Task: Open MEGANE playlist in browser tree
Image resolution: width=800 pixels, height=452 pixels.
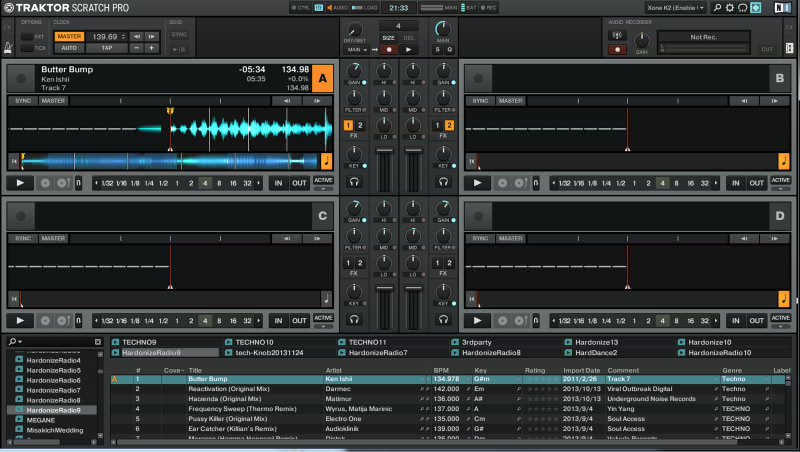Action: tap(41, 420)
